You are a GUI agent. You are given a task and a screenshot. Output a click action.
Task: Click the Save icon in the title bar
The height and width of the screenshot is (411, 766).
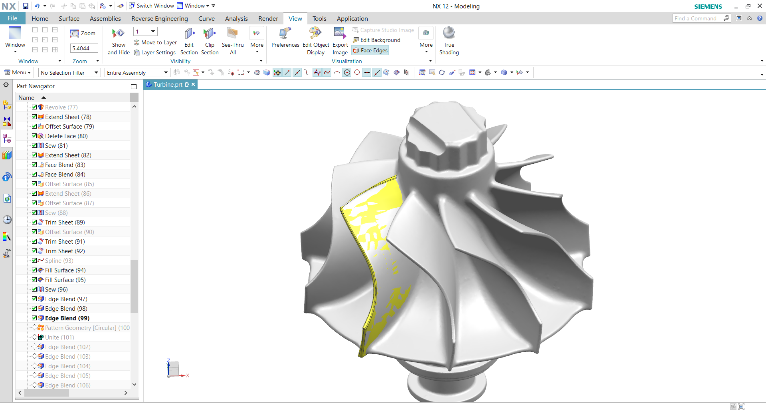[x=25, y=6]
